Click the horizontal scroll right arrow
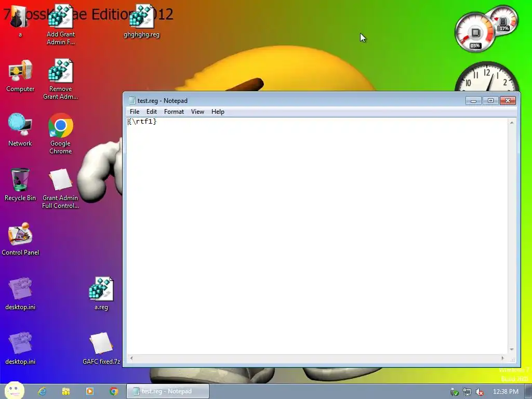Image resolution: width=532 pixels, height=399 pixels. (503, 358)
